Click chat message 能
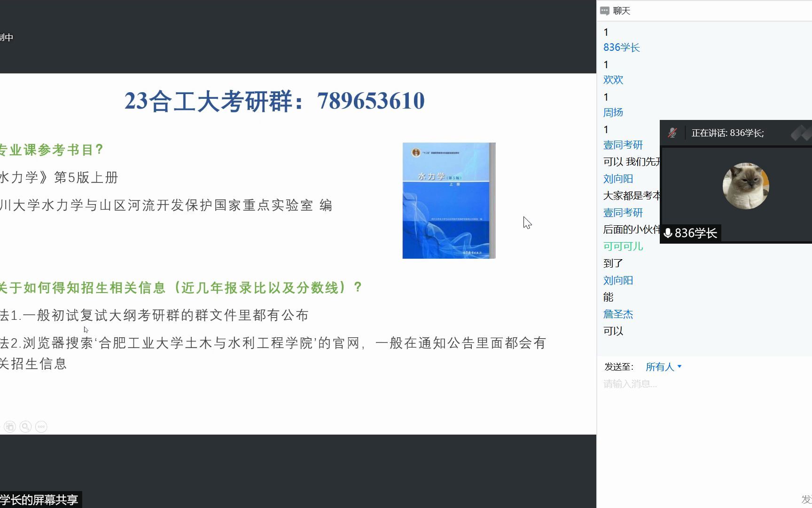The height and width of the screenshot is (508, 812). point(609,297)
